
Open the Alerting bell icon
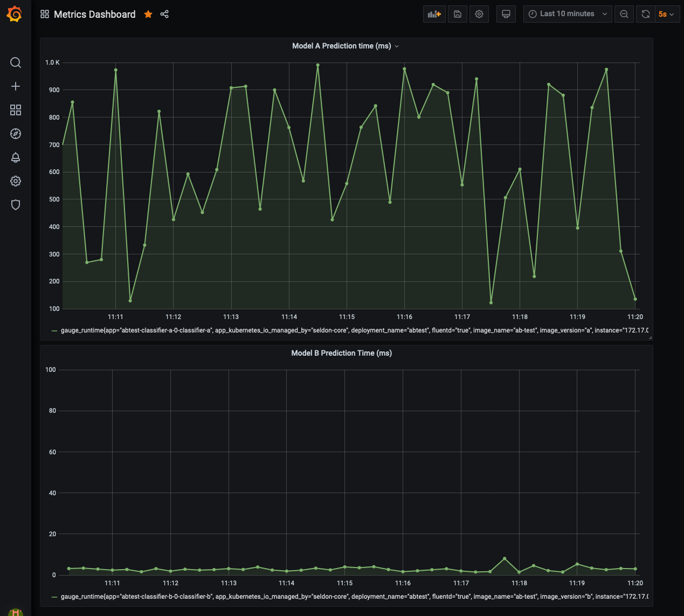tap(16, 157)
